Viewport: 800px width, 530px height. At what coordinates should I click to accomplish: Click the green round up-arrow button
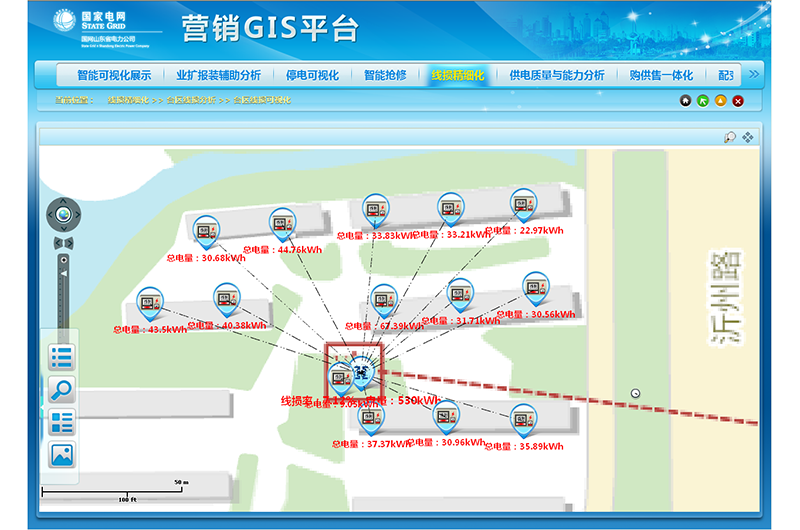tap(703, 100)
